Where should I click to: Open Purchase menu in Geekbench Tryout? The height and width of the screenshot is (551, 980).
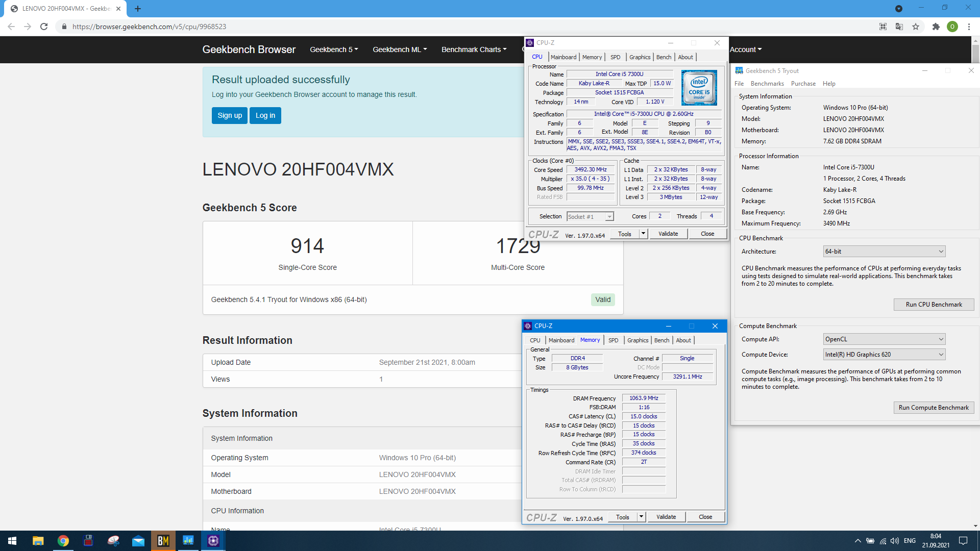pos(803,84)
